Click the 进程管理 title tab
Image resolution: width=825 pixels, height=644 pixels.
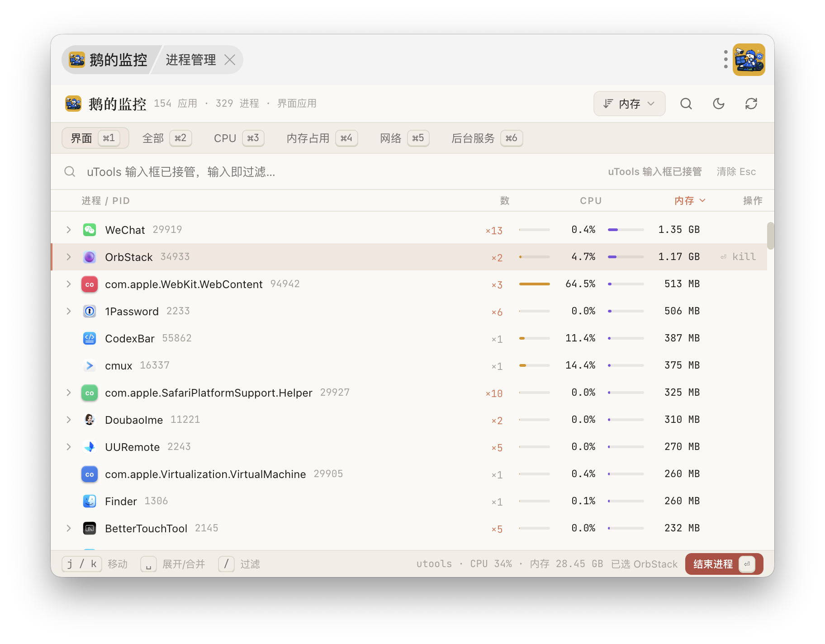(191, 60)
